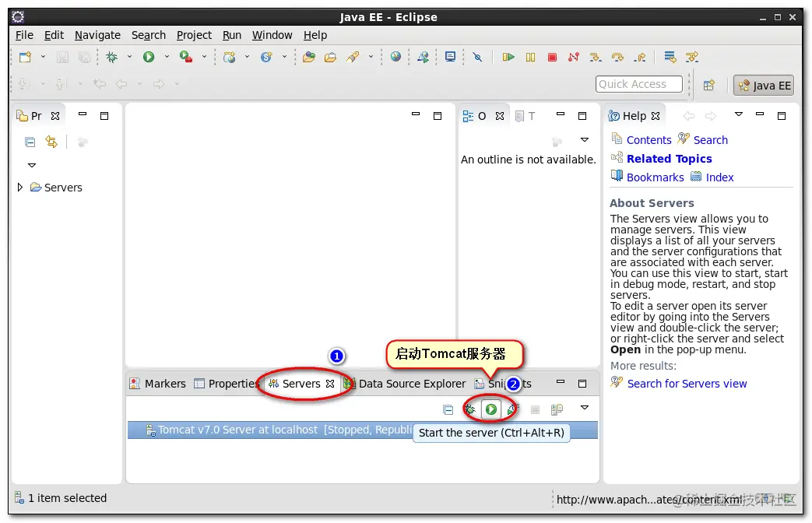The image size is (812, 523).
Task: Open Outline view menu triangle
Action: (585, 140)
